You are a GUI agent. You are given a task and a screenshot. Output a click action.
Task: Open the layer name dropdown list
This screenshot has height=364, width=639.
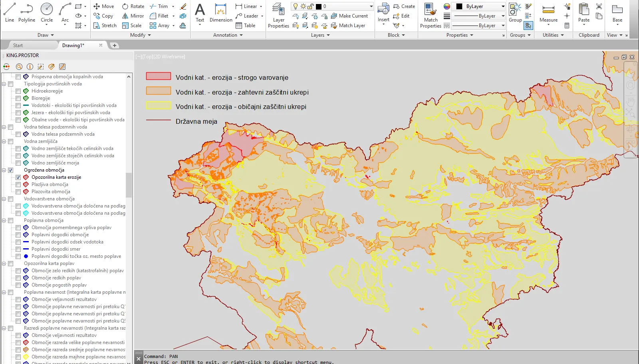click(x=371, y=6)
